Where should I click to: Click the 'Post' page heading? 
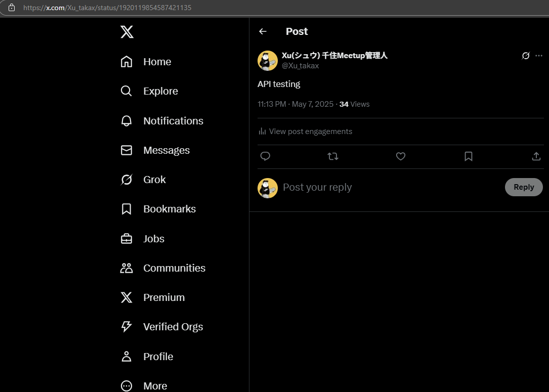point(297,31)
